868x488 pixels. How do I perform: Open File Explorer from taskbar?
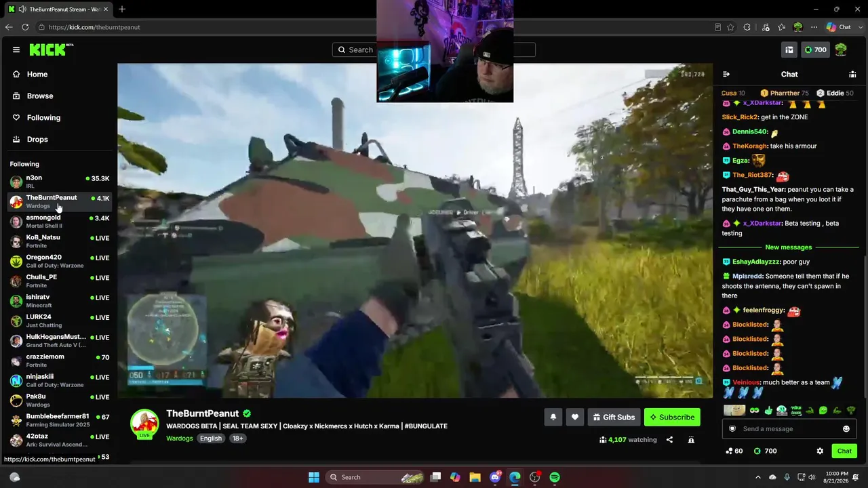click(x=475, y=477)
